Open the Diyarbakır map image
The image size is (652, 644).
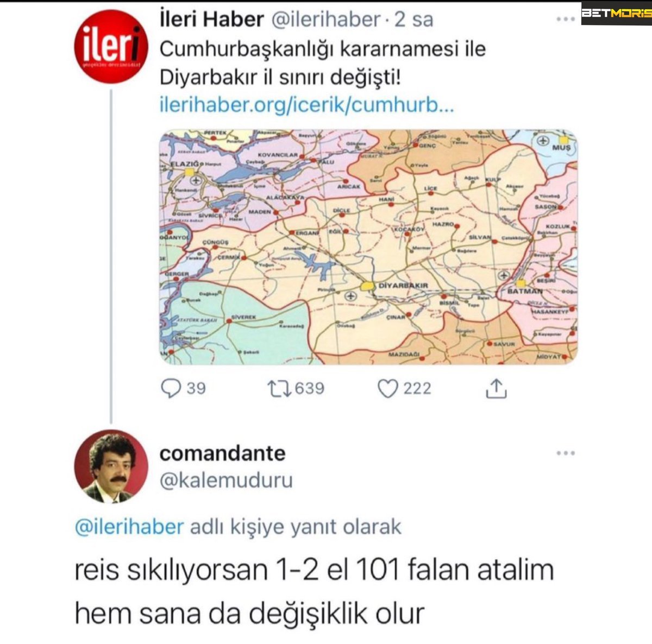[368, 247]
